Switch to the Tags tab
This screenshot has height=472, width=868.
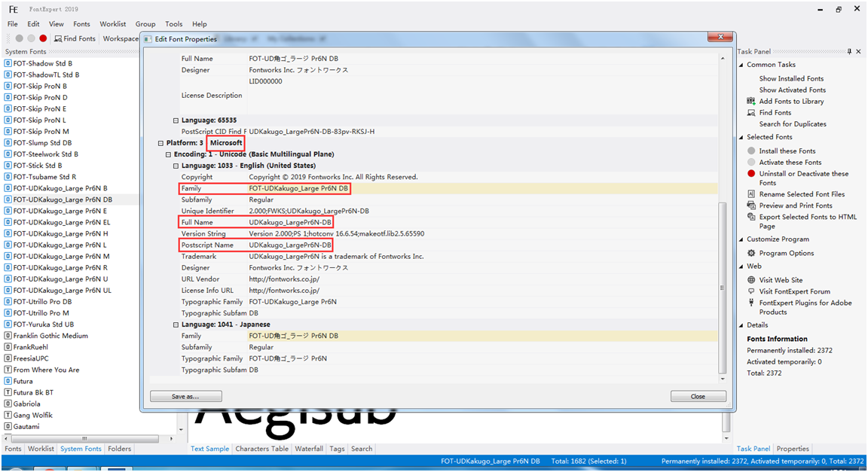coord(337,449)
